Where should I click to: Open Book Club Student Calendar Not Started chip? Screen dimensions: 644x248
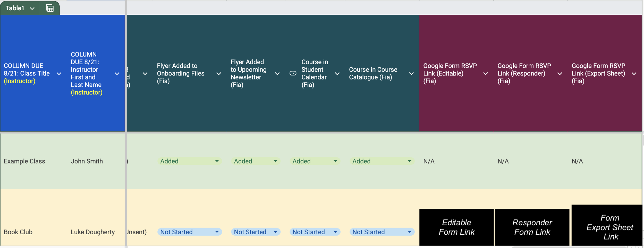[315, 232]
